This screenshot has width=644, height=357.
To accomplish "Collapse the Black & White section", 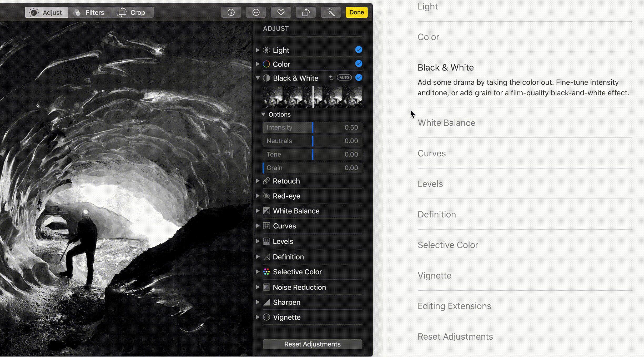I will pos(258,78).
